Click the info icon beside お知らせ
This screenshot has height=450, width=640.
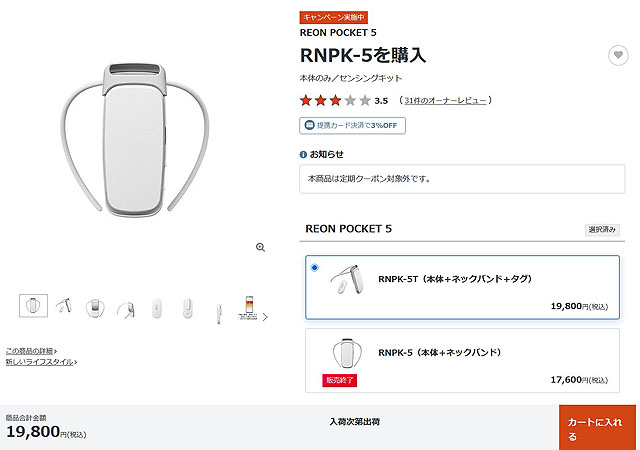tap(303, 155)
